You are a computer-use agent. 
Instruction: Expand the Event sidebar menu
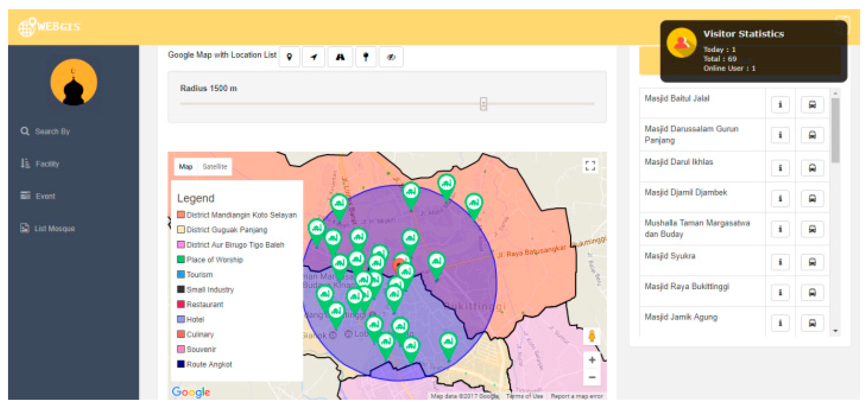(45, 196)
